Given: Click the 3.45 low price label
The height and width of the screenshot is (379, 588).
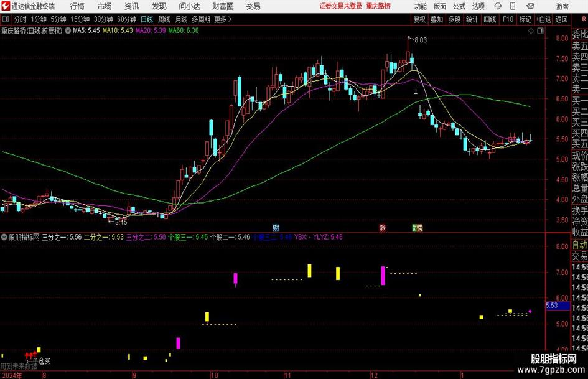Looking at the screenshot, I should 121,222.
